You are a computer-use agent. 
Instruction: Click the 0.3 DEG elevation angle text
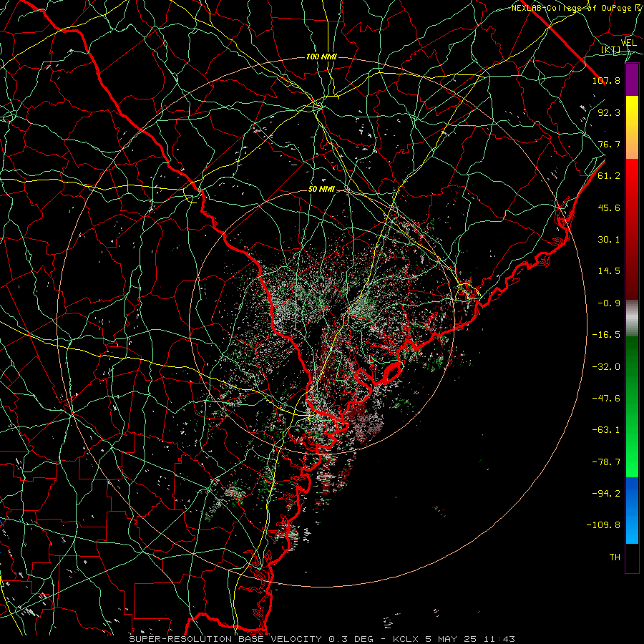351,639
